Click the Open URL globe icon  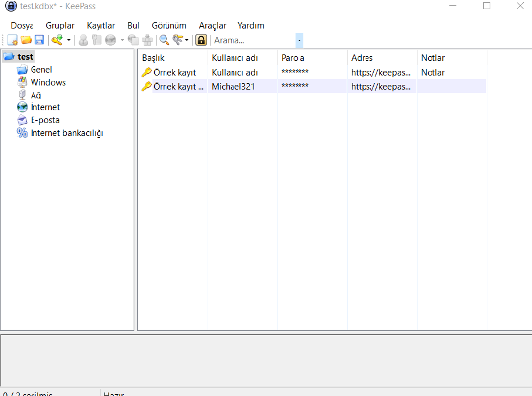(x=111, y=40)
